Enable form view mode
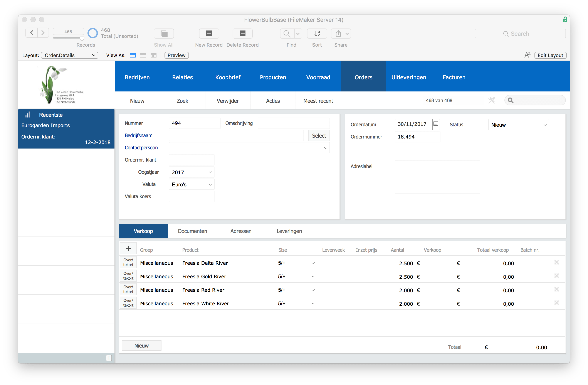 pos(133,55)
